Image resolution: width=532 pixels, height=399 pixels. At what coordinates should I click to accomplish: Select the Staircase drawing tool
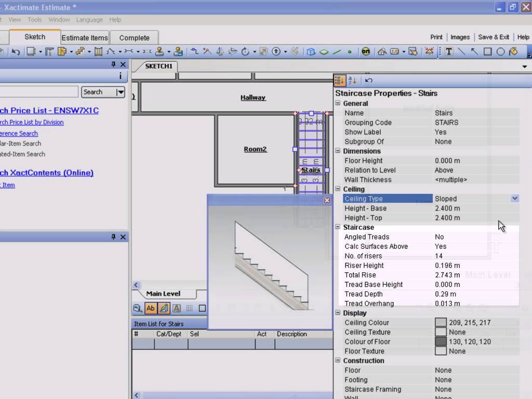point(80,51)
